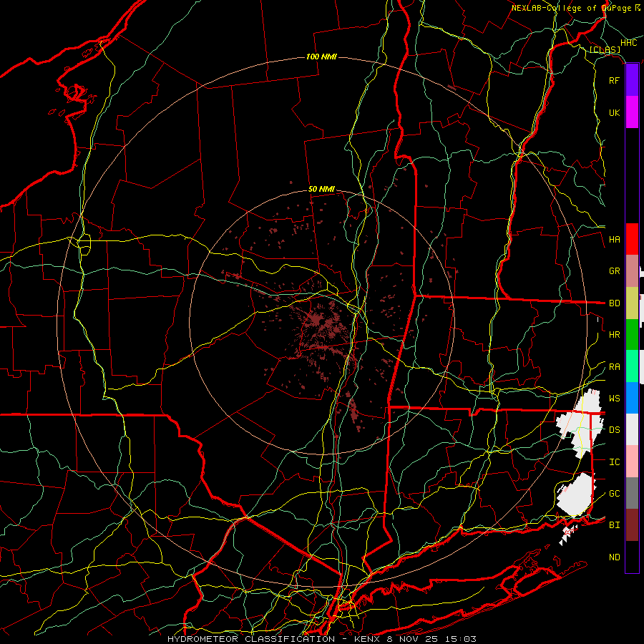Click the HHC product label
Image resolution: width=644 pixels, height=644 pixels.
[629, 43]
